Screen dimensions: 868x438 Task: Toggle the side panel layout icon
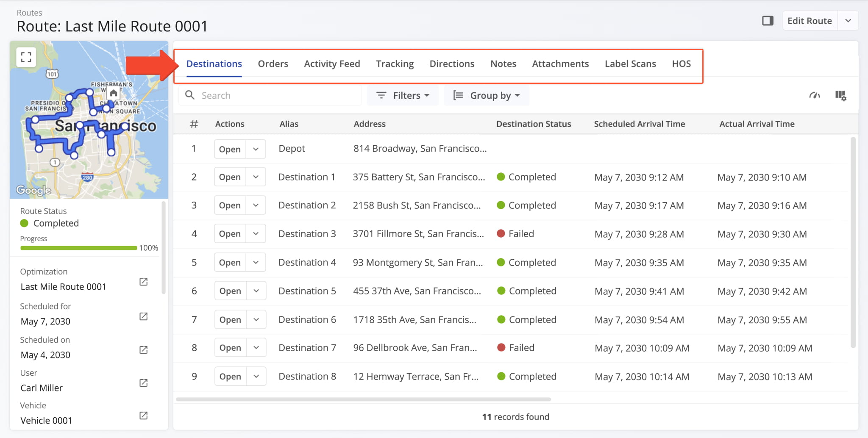pyautogui.click(x=768, y=21)
